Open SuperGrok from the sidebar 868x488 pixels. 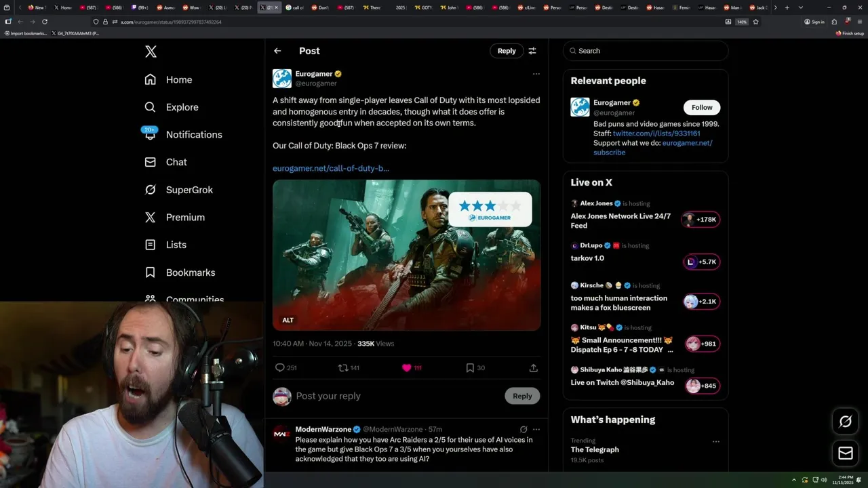point(179,190)
